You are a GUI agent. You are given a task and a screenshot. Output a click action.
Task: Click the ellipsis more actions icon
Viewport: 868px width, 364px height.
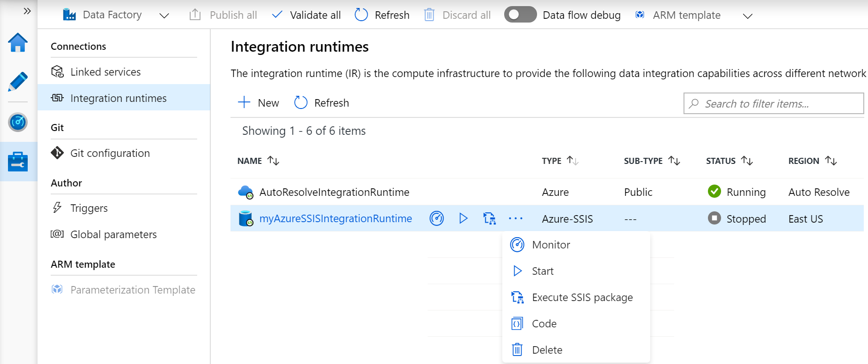tap(515, 218)
